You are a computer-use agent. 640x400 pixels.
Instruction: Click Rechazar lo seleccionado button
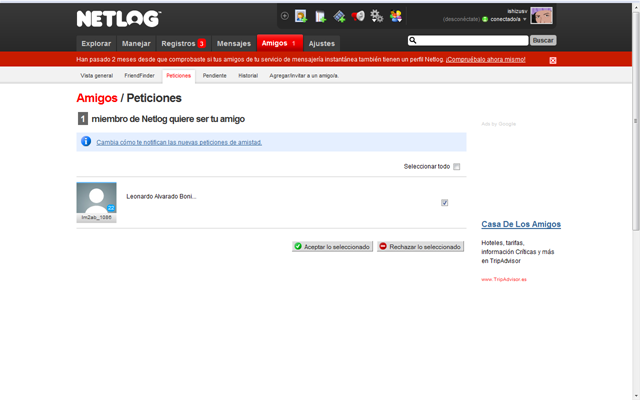(x=420, y=247)
